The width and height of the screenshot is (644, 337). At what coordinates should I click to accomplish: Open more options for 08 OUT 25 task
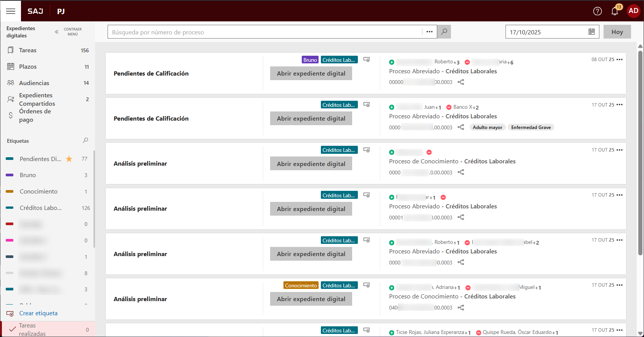click(x=620, y=60)
